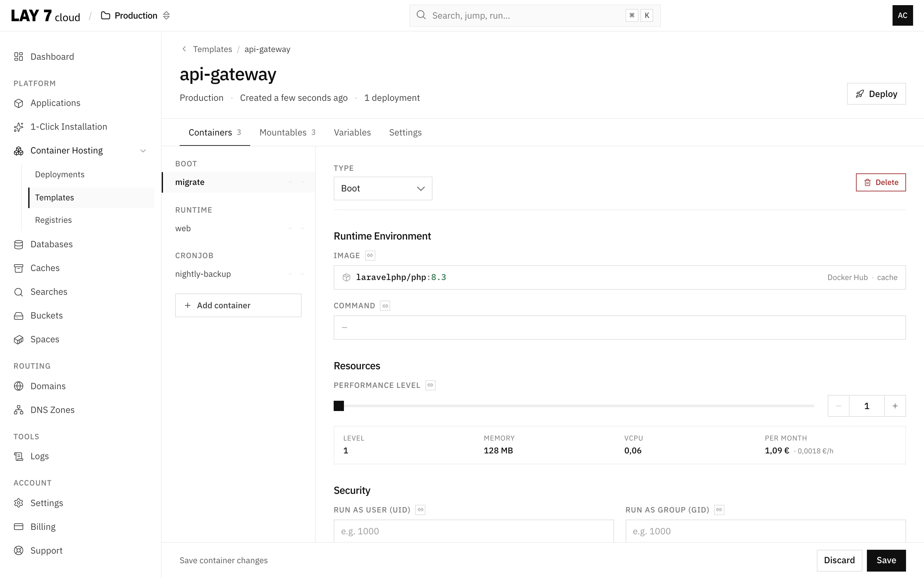
Task: Copy link icon next to IMAGE label
Action: point(370,255)
